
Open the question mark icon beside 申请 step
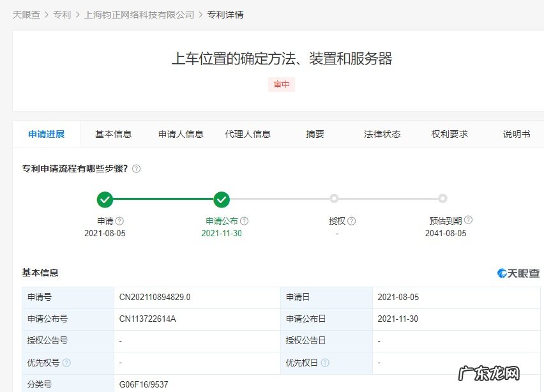119,220
